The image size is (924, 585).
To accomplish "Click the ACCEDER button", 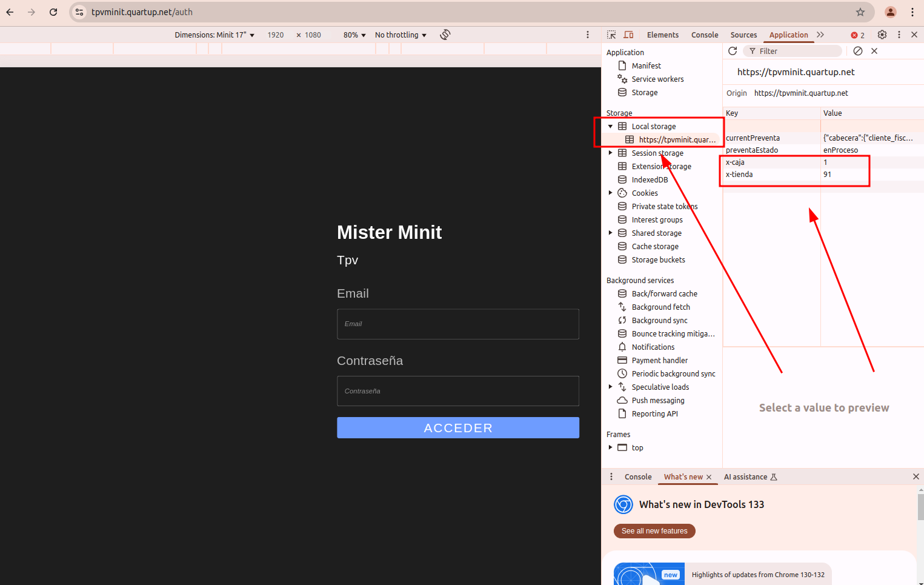I will [458, 427].
